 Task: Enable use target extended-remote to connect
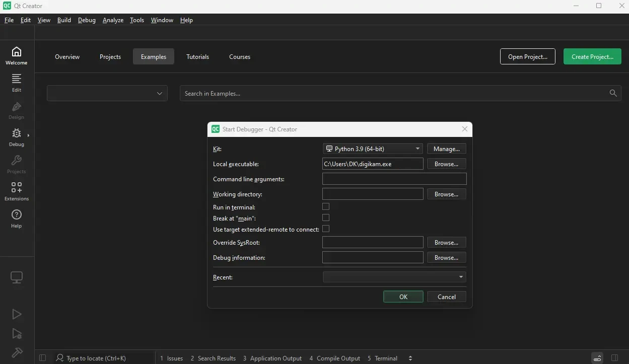coord(326,229)
